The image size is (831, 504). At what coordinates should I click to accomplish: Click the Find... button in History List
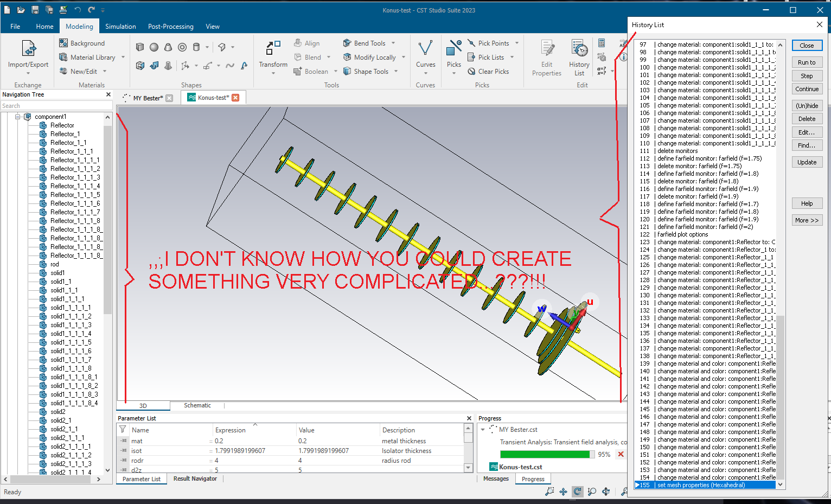pos(807,145)
